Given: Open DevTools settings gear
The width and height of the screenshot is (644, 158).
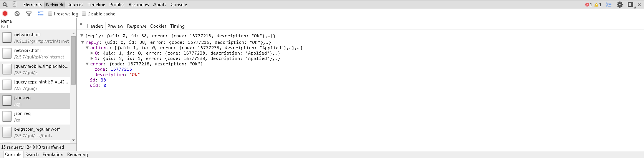Looking at the screenshot, I should pos(620,5).
